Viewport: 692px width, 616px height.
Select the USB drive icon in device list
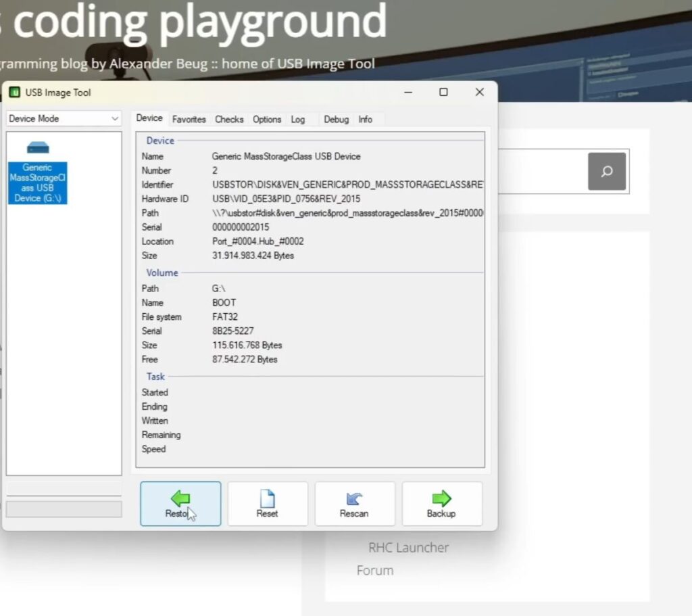coord(38,147)
